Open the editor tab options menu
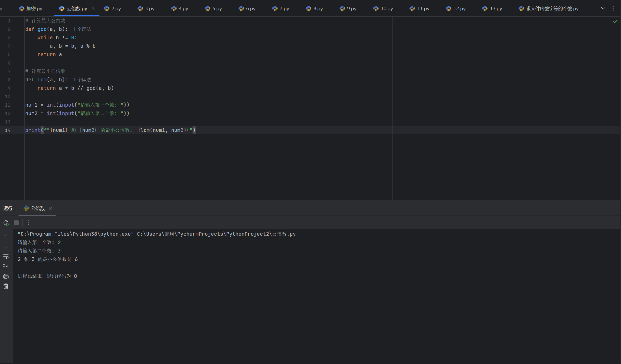The height and width of the screenshot is (364, 621). click(613, 8)
